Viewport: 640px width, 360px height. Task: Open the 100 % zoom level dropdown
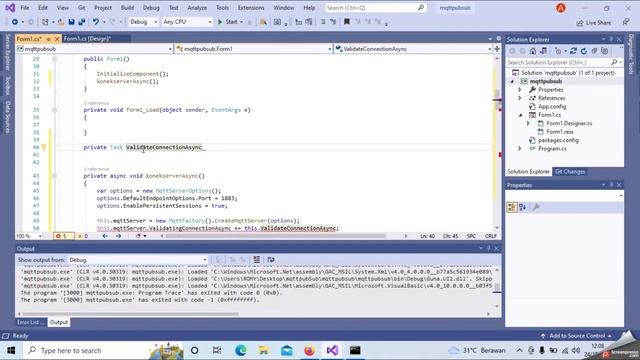click(29, 236)
